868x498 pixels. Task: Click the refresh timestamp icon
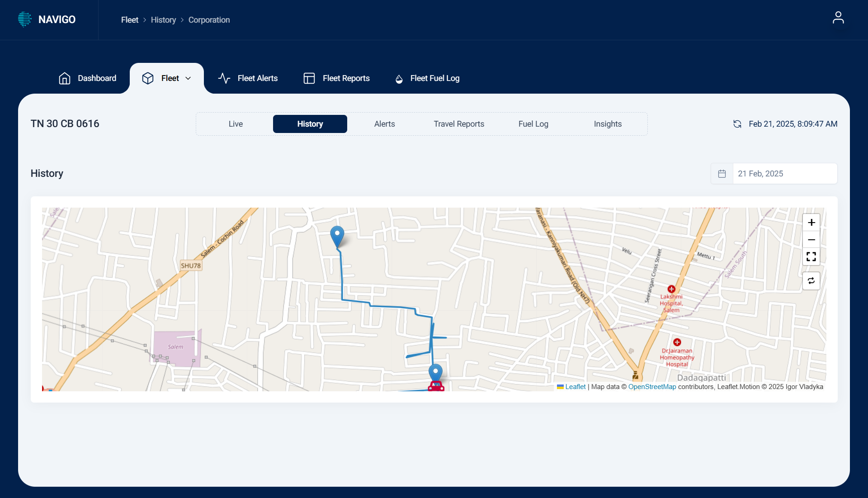pyautogui.click(x=737, y=124)
